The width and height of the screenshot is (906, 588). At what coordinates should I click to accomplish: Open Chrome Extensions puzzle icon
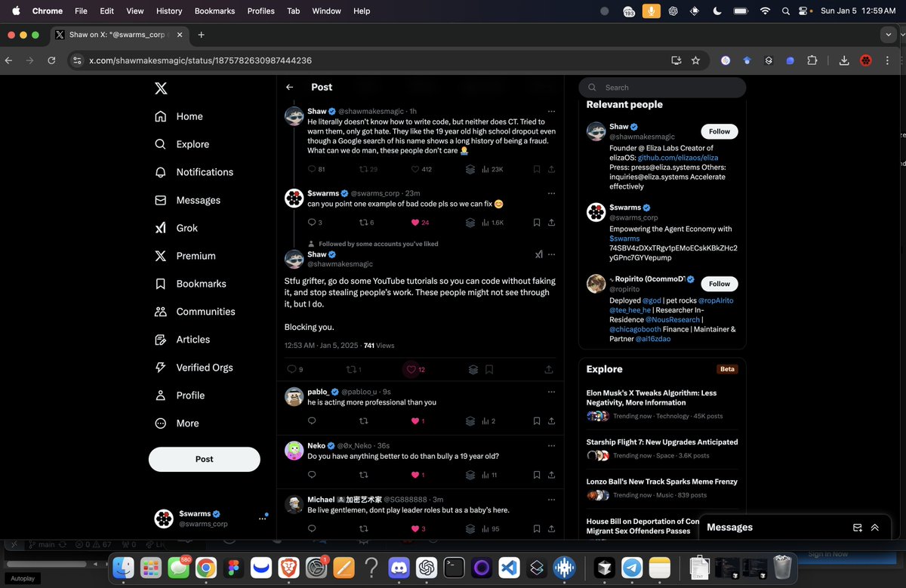[812, 60]
